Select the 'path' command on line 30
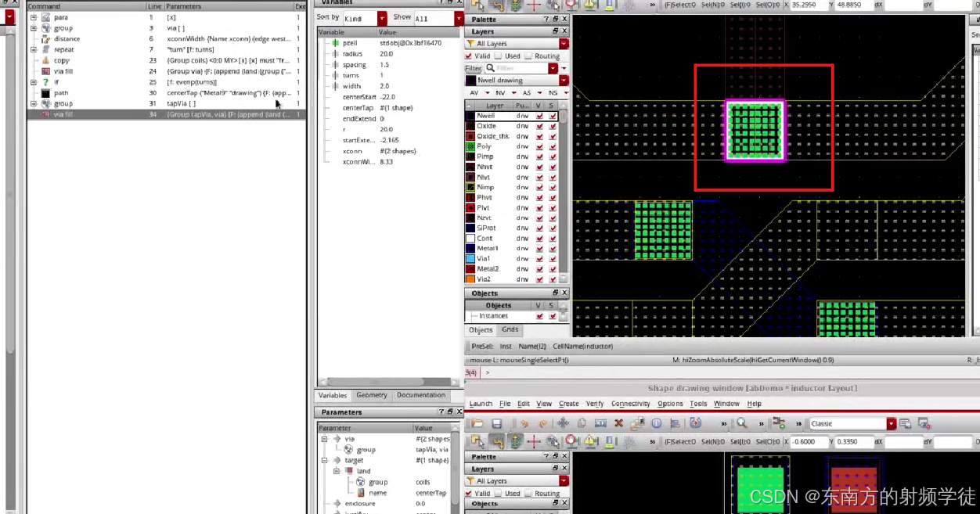Viewport: 980px width, 514px height. [x=166, y=92]
